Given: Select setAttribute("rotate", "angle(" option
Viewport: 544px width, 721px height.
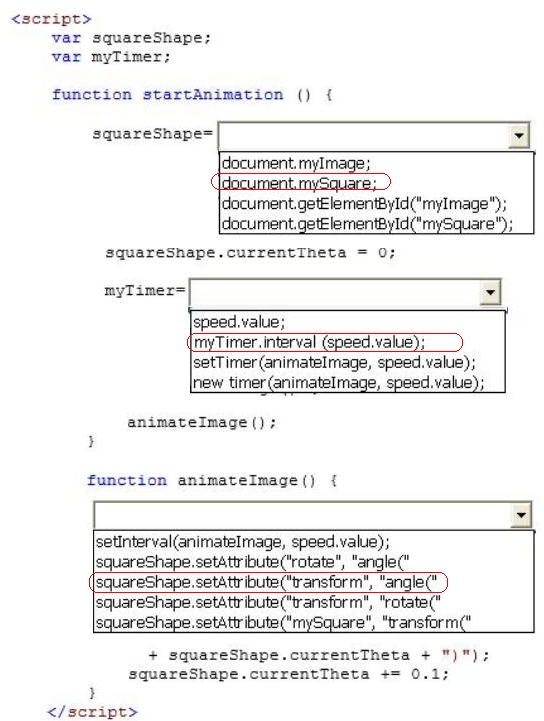Looking at the screenshot, I should click(x=252, y=562).
